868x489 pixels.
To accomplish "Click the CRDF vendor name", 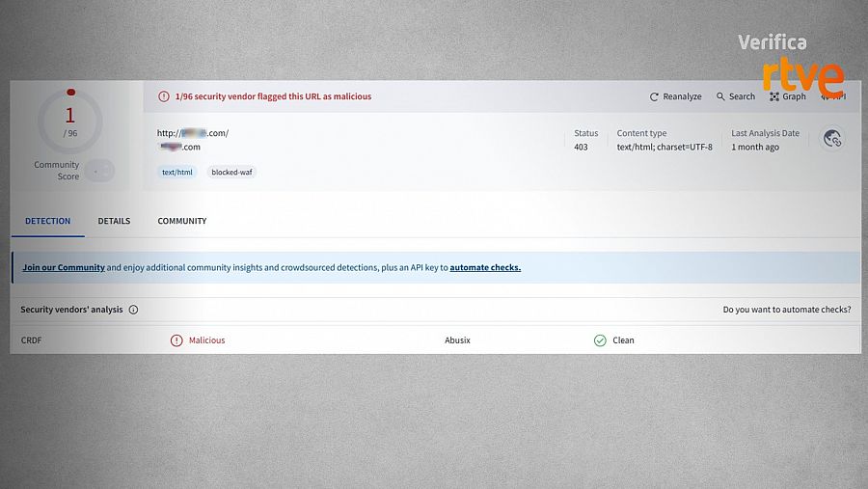I will click(33, 340).
